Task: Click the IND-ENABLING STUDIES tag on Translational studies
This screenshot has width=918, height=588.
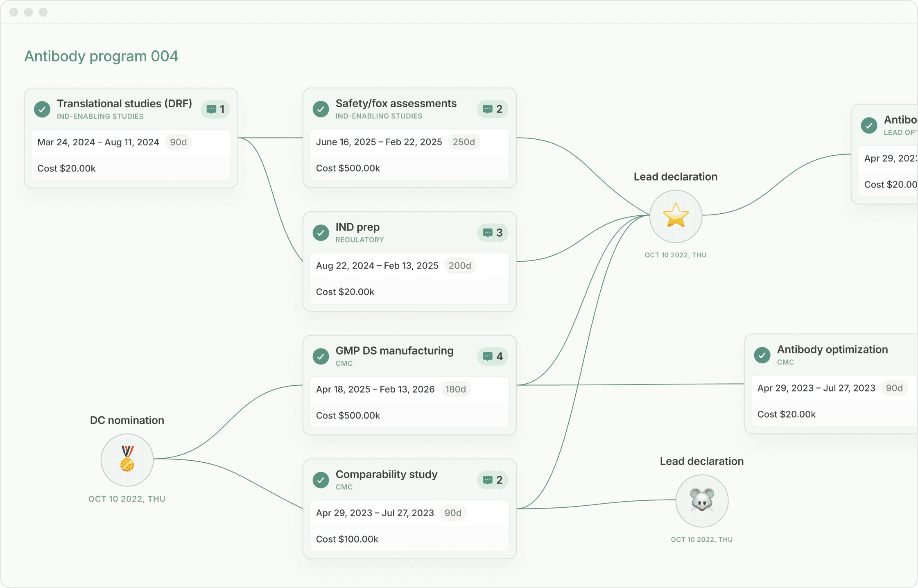Action: [x=100, y=116]
